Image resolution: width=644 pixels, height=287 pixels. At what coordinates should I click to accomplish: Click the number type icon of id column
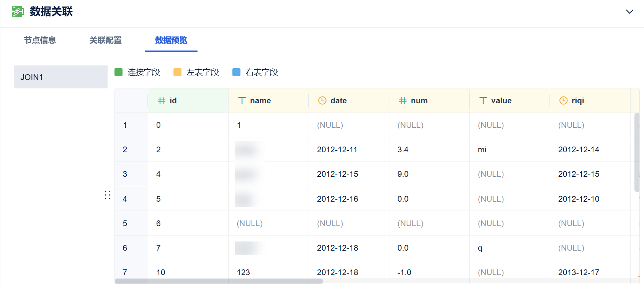pos(162,100)
